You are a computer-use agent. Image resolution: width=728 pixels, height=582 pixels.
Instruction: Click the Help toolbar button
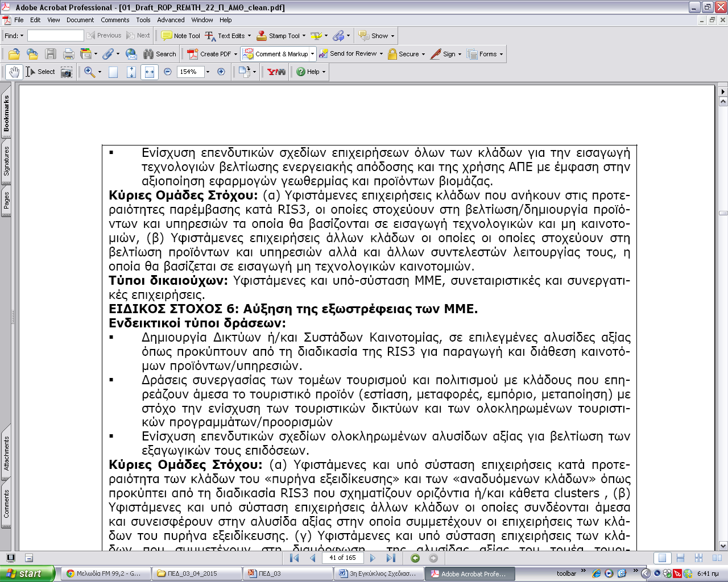pos(311,72)
